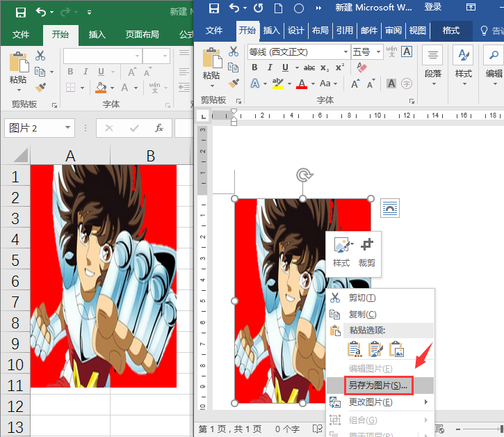Open the Excel 页面布局 tab

pos(142,34)
